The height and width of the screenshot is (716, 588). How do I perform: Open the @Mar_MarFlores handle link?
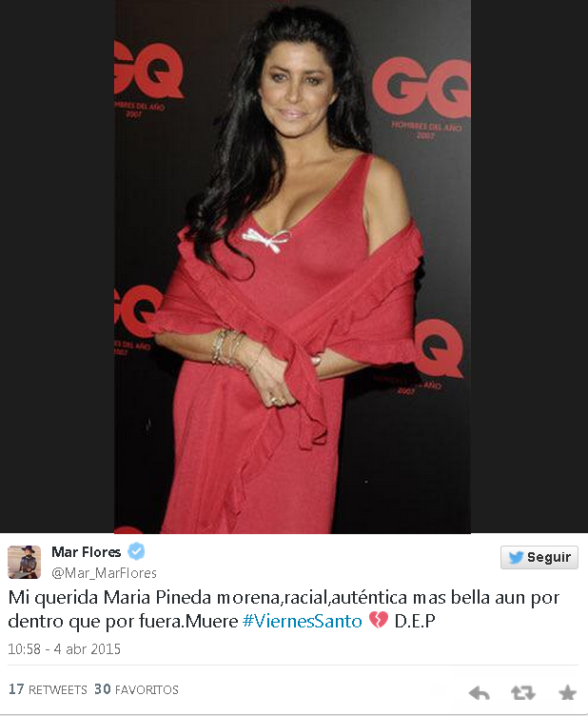click(104, 573)
